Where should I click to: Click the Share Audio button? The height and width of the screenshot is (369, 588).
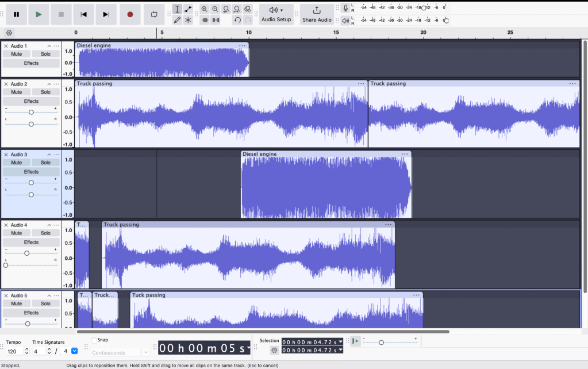(x=317, y=14)
